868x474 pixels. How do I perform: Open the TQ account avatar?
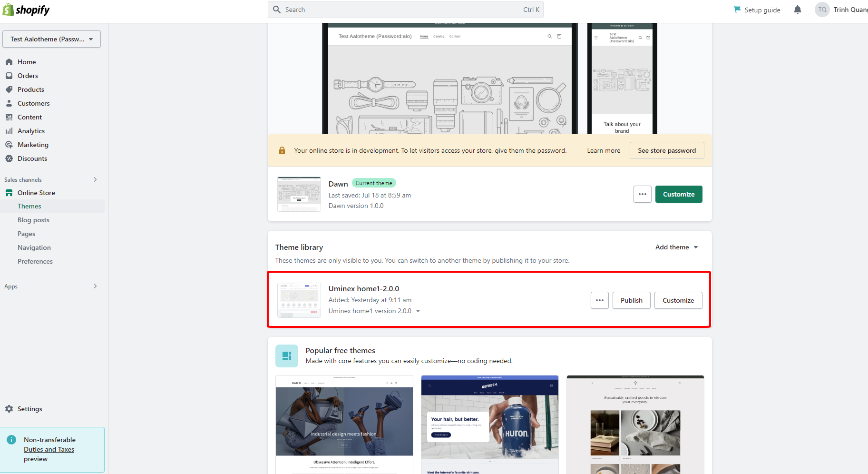[822, 10]
